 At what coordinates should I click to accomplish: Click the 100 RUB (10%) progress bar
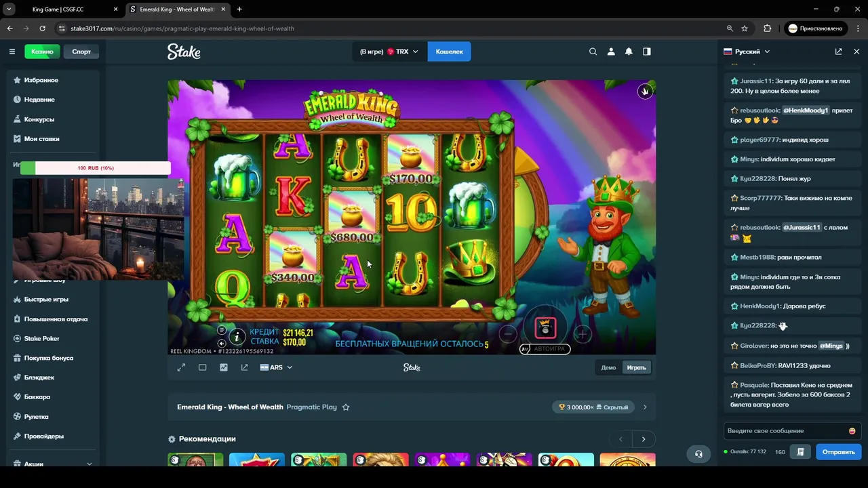tap(95, 168)
